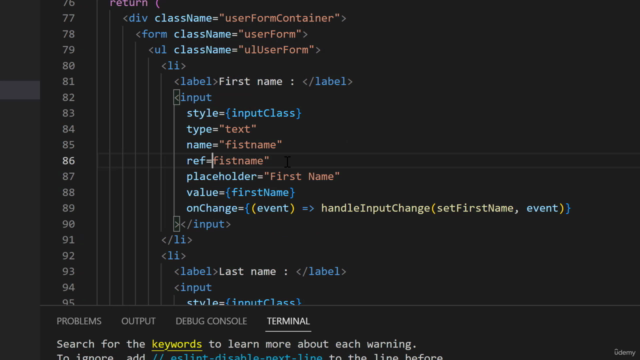640x360 pixels.
Task: Click the form className="userForm" tag
Action: (222, 34)
